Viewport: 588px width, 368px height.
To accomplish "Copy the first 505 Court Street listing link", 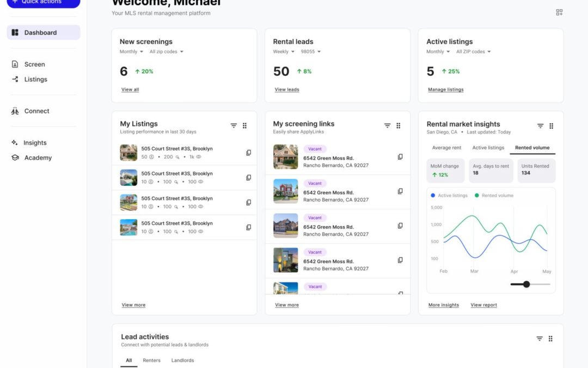I will pos(248,153).
